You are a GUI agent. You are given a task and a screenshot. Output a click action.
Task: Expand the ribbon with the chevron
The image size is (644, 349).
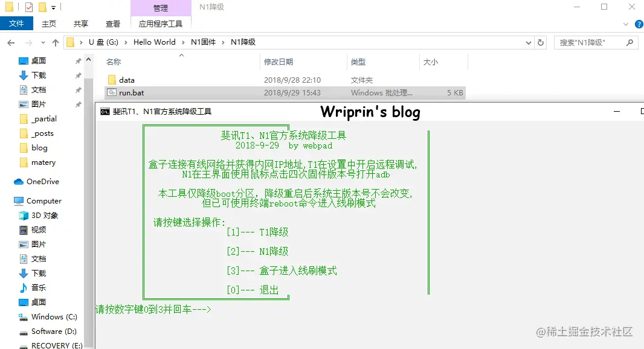pyautogui.click(x=626, y=24)
